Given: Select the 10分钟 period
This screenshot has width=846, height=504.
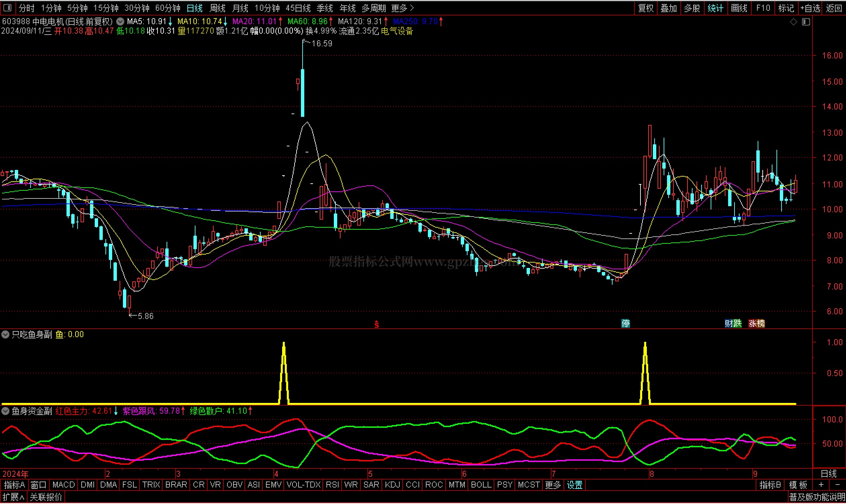Looking at the screenshot, I should [x=267, y=8].
